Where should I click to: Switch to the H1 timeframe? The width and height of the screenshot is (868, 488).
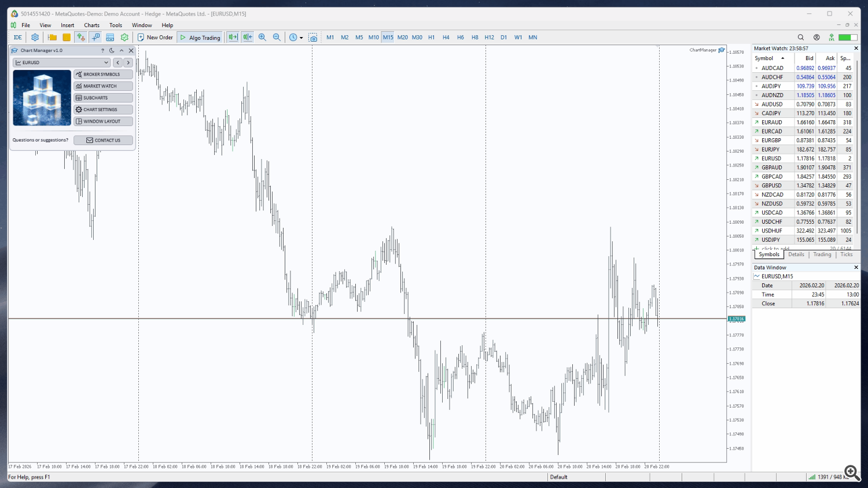pos(431,37)
